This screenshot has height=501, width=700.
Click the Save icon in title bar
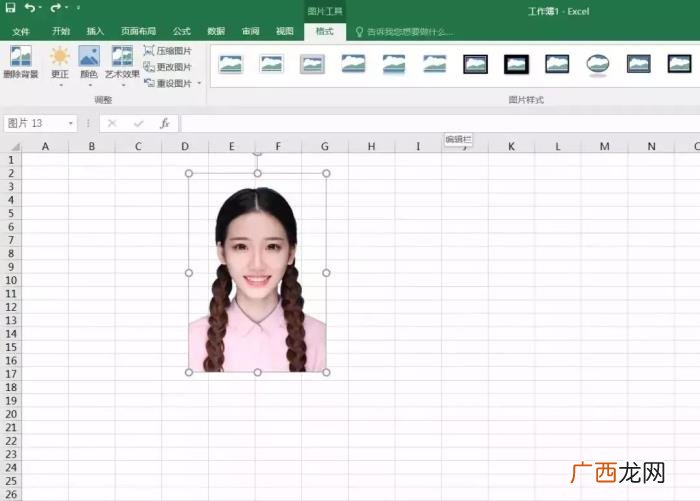tap(10, 7)
